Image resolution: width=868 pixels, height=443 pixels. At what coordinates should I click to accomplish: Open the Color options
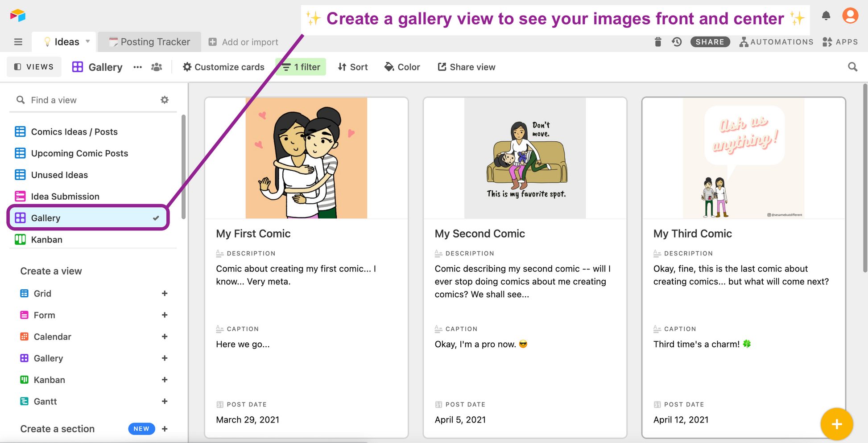[x=402, y=67]
